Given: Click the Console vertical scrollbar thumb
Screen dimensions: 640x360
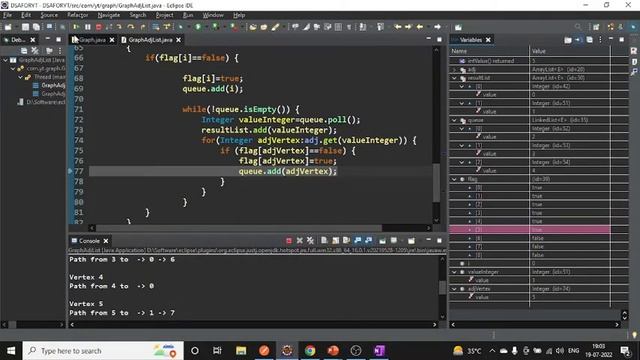Looking at the screenshot, I should [x=442, y=287].
